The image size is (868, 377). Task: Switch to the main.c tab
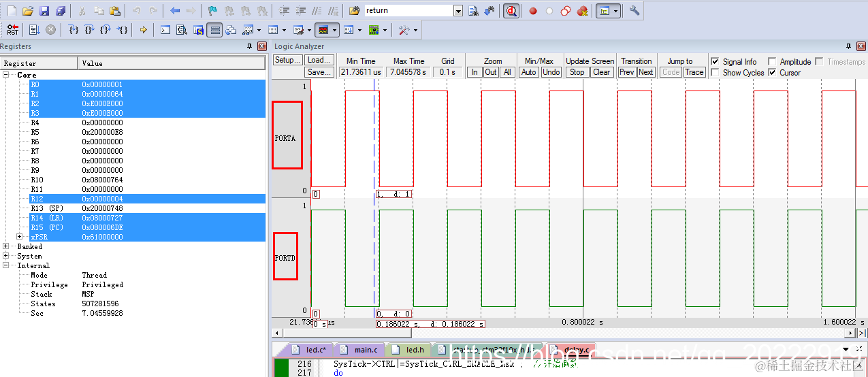coord(360,350)
